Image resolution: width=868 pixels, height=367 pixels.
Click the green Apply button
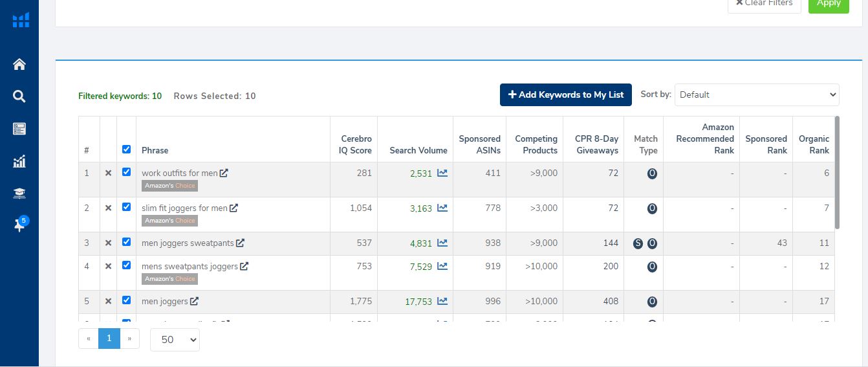pyautogui.click(x=828, y=4)
